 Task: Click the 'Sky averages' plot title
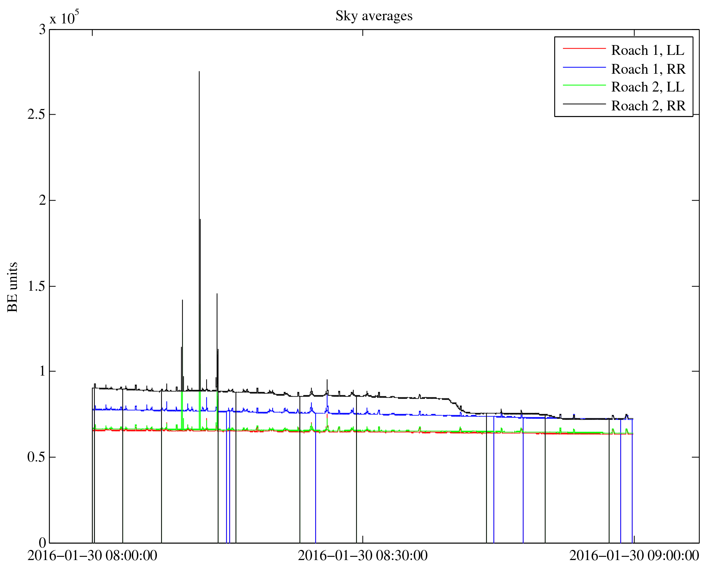pyautogui.click(x=374, y=16)
